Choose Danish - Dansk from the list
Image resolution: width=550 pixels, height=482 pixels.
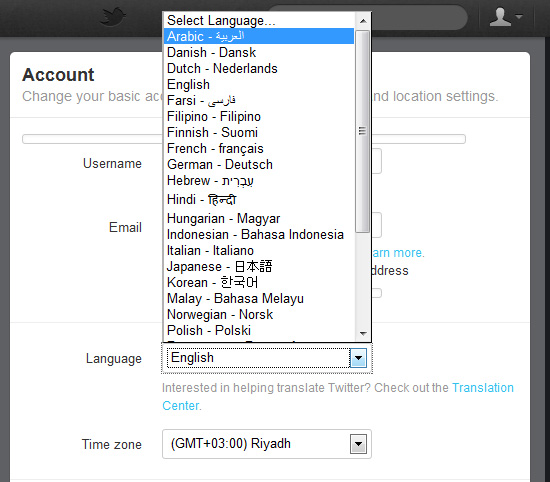pyautogui.click(x=259, y=52)
